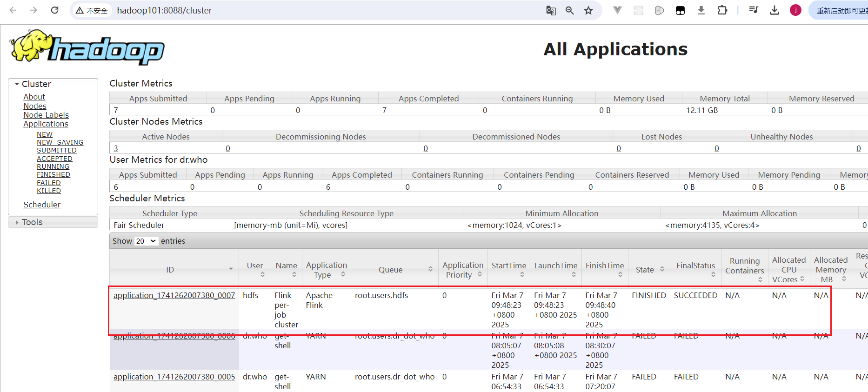Screen dimensions: 868x392
Task: Click the media control playlist icon
Action: click(x=754, y=10)
